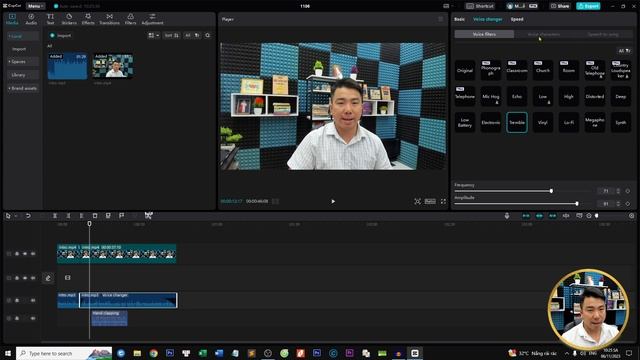The width and height of the screenshot is (640, 360).
Task: Click the Share button
Action: (560, 6)
